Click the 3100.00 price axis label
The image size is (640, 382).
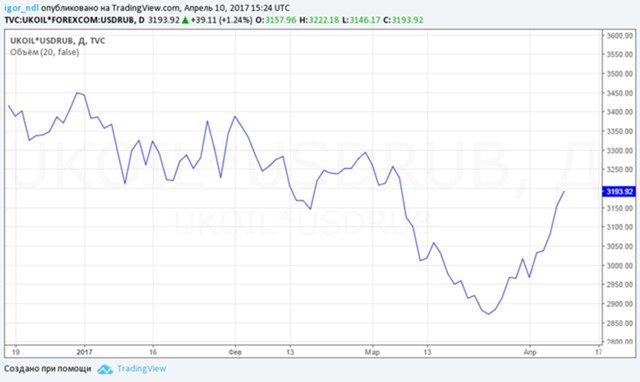click(620, 227)
